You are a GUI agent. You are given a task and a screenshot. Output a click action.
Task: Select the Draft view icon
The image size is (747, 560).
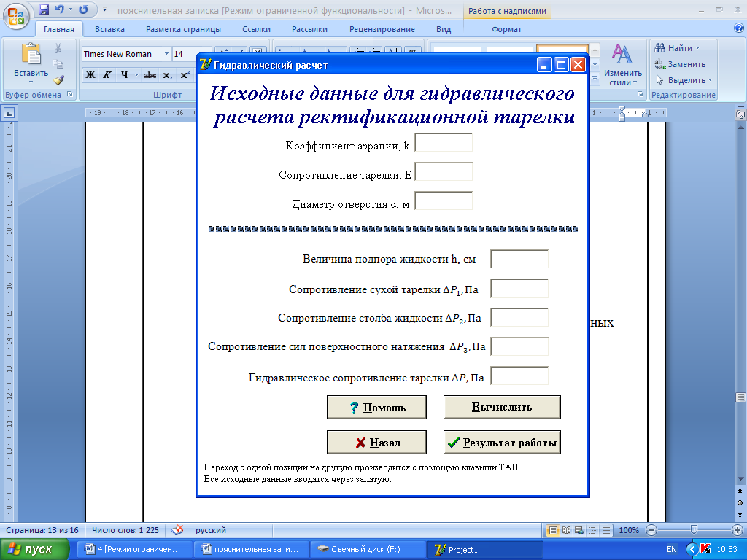coord(605,530)
